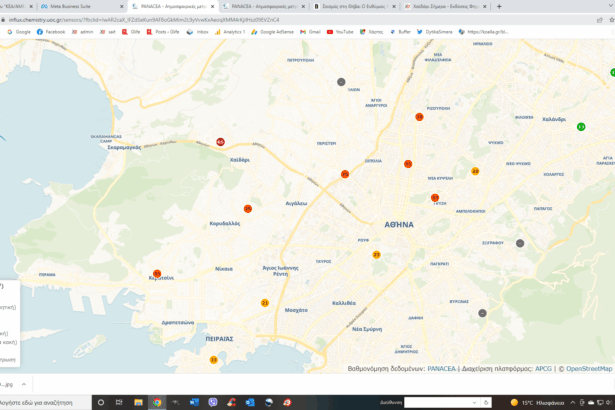
Task: Select the green sensor marker near Χαλάνδρι
Action: 581,127
